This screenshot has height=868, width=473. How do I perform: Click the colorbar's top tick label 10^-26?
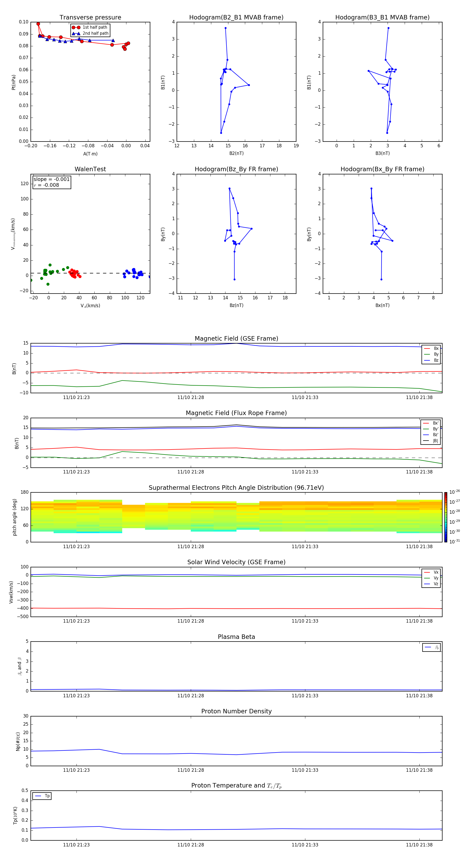[x=455, y=492]
